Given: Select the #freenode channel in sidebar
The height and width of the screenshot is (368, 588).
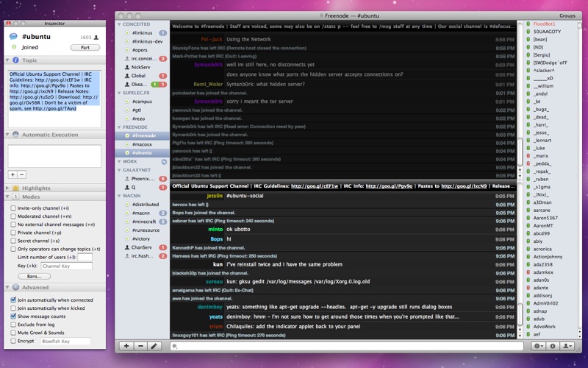Looking at the screenshot, I should click(x=142, y=135).
